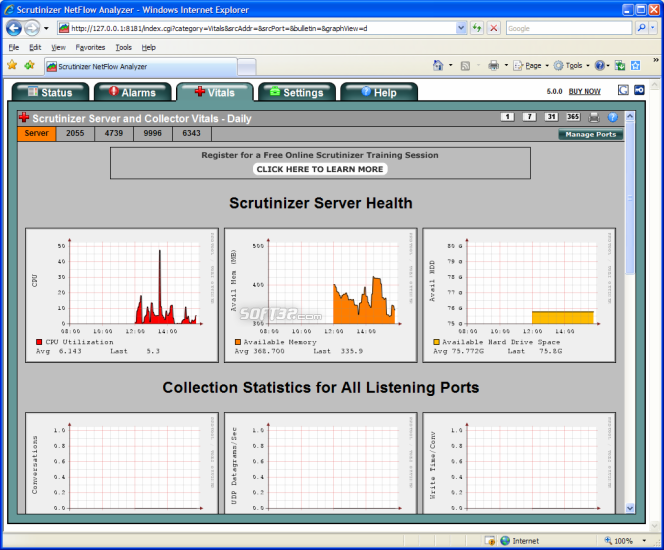664x550 pixels.
Task: Open the Edit menu
Action: click(35, 47)
